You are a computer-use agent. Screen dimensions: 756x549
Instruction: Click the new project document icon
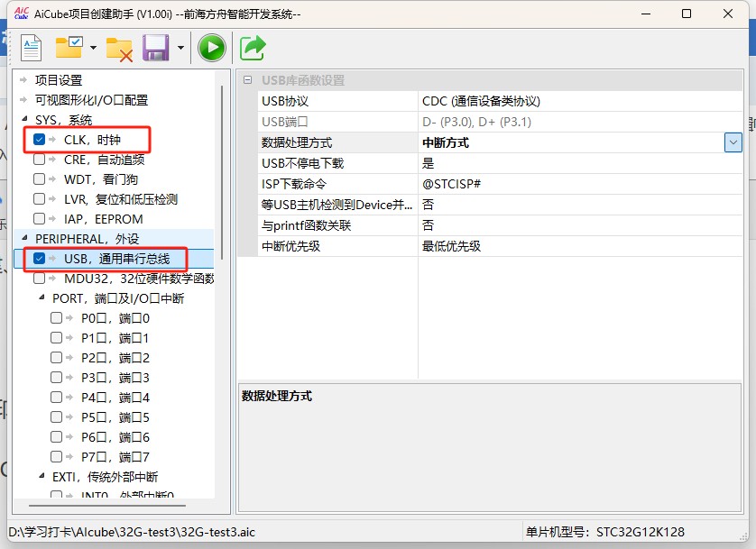click(32, 48)
